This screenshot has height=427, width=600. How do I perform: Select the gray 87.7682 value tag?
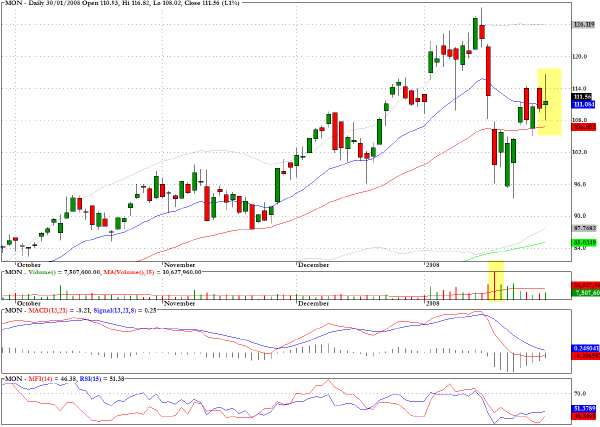pos(584,228)
